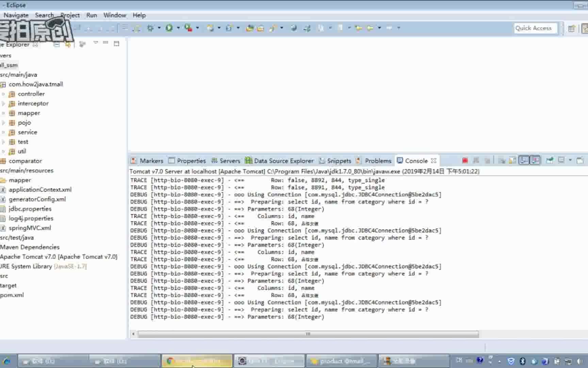588x368 pixels.
Task: Click the New server/package icon in toolbar
Action: pos(210,28)
